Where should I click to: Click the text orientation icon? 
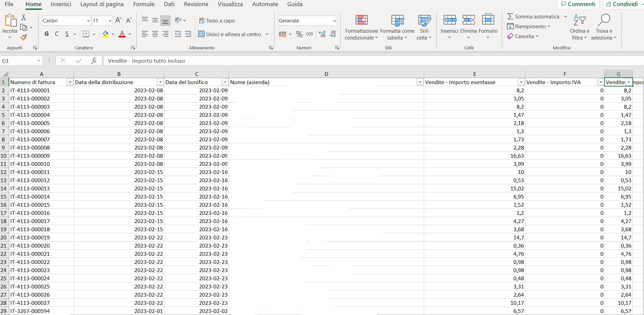click(178, 20)
